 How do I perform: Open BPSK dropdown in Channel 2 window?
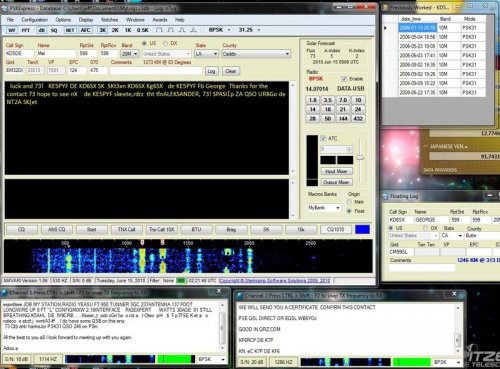tap(458, 362)
